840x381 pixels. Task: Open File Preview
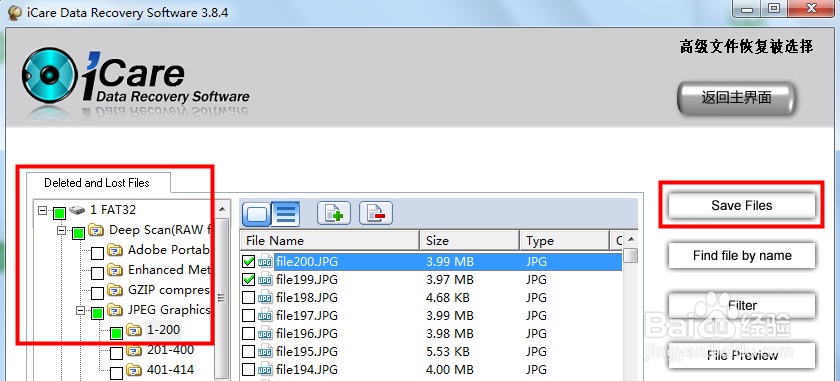742,355
